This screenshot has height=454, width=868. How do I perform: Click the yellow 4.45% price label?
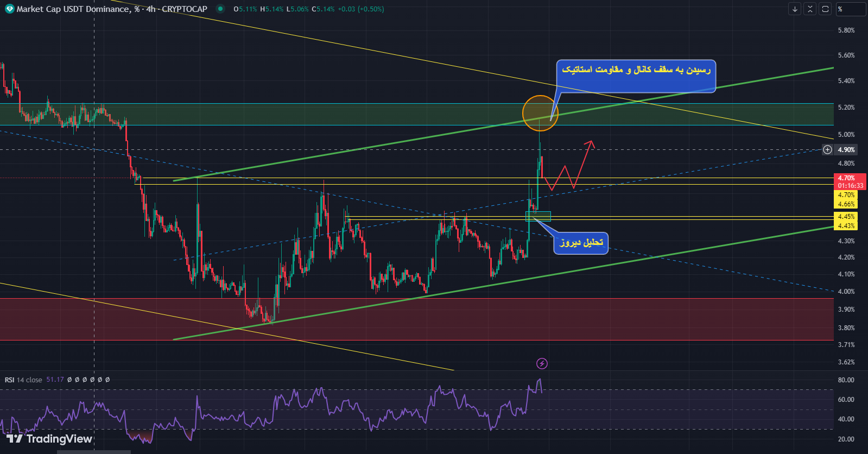coord(846,217)
